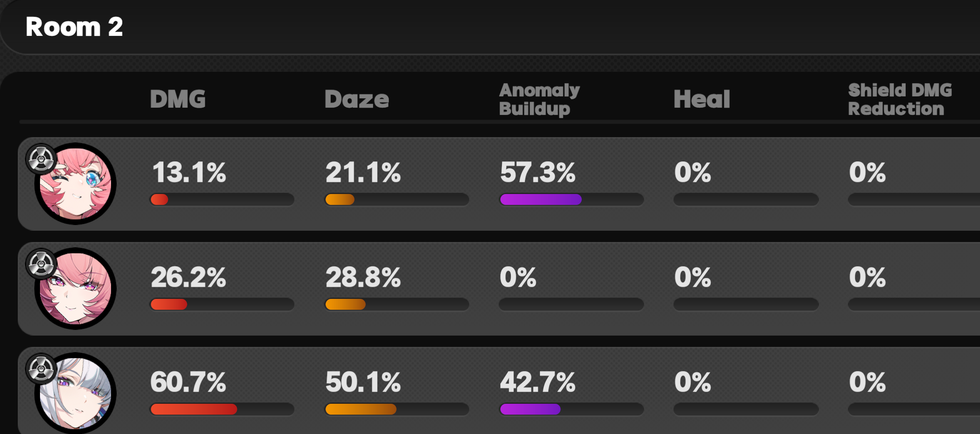Click the 57.3% purple anomaly bar

click(571, 199)
